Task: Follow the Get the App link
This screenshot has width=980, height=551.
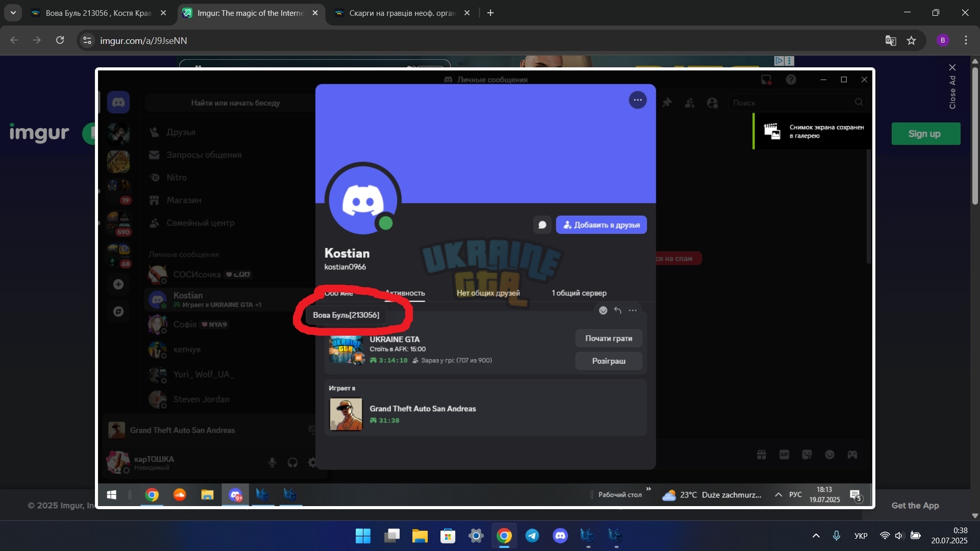Action: 915,505
